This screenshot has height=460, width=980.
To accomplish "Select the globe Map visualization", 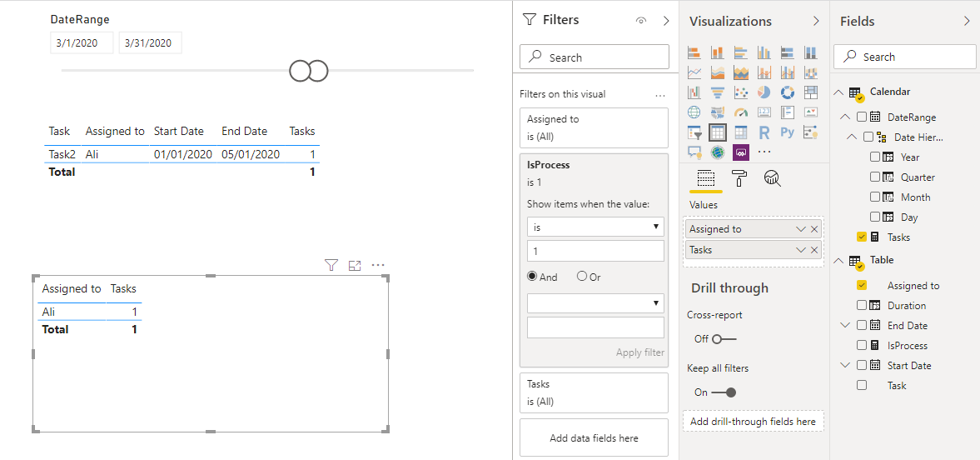I will [694, 112].
